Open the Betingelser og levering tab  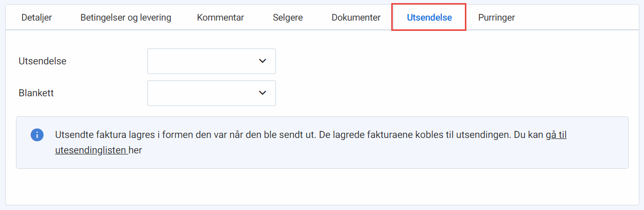click(x=126, y=17)
